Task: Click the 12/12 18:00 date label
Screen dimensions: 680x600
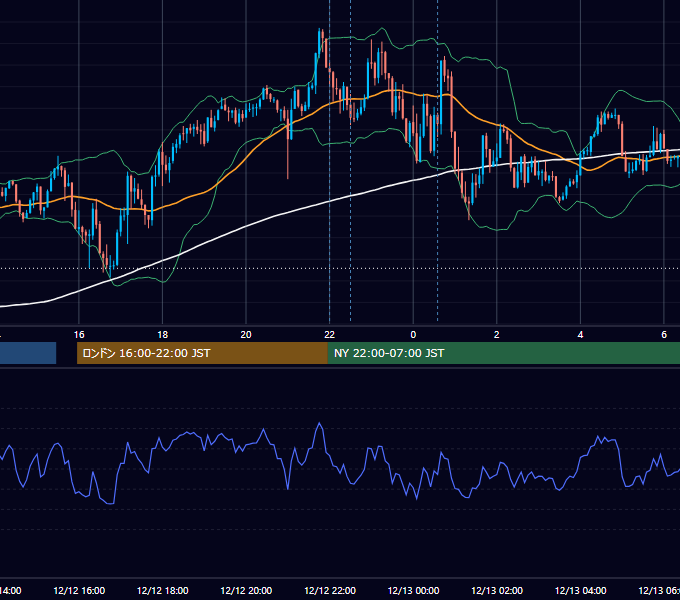Action: point(163,590)
